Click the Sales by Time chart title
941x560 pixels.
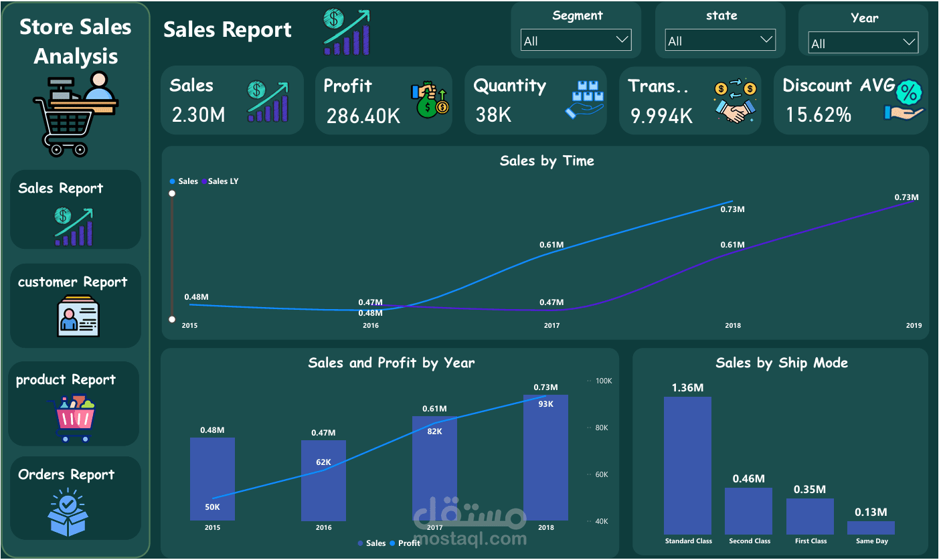(x=547, y=161)
